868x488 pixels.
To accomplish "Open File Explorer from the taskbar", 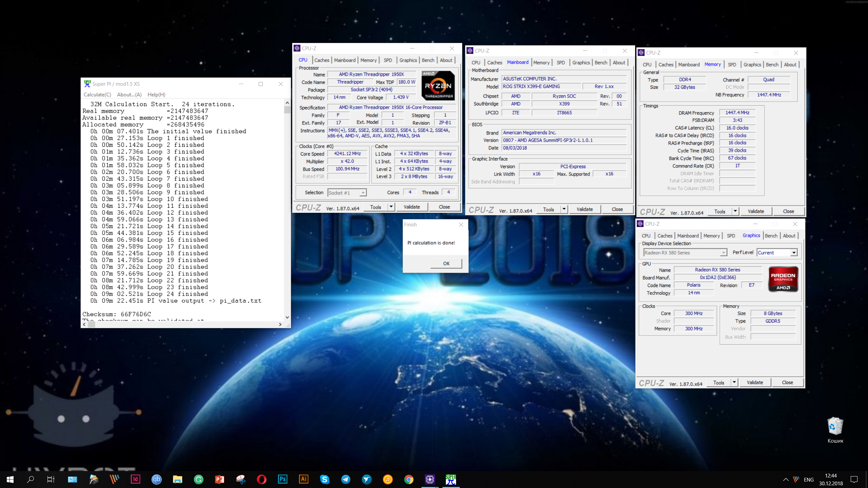I will (x=177, y=479).
